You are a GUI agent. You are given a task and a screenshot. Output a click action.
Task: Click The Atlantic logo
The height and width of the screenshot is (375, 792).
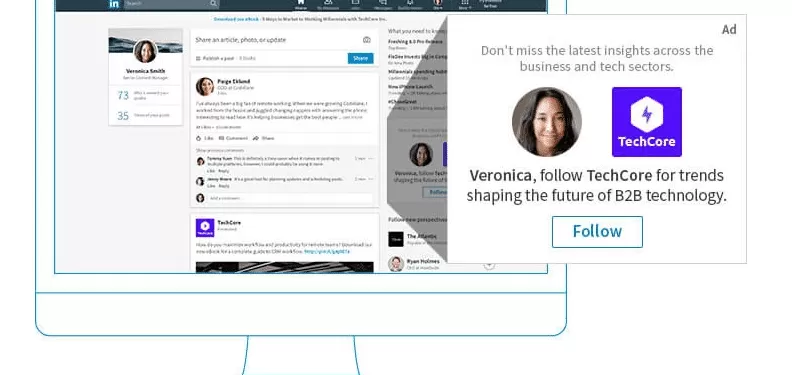pyautogui.click(x=396, y=239)
